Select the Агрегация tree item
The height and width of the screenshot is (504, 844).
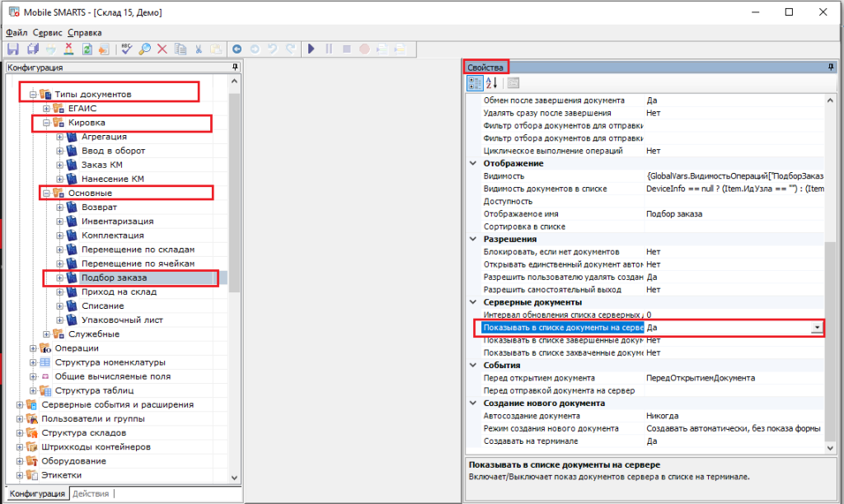[x=104, y=137]
